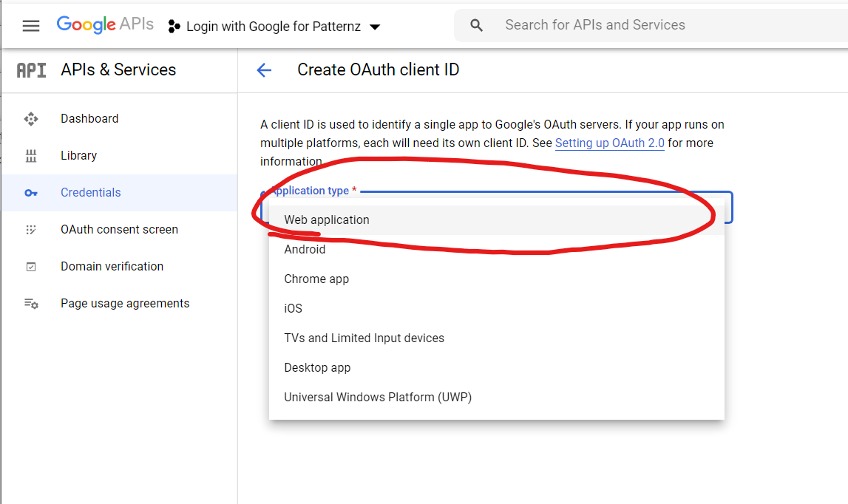Choose TVs and Limited Input devices
848x504 pixels.
[364, 338]
